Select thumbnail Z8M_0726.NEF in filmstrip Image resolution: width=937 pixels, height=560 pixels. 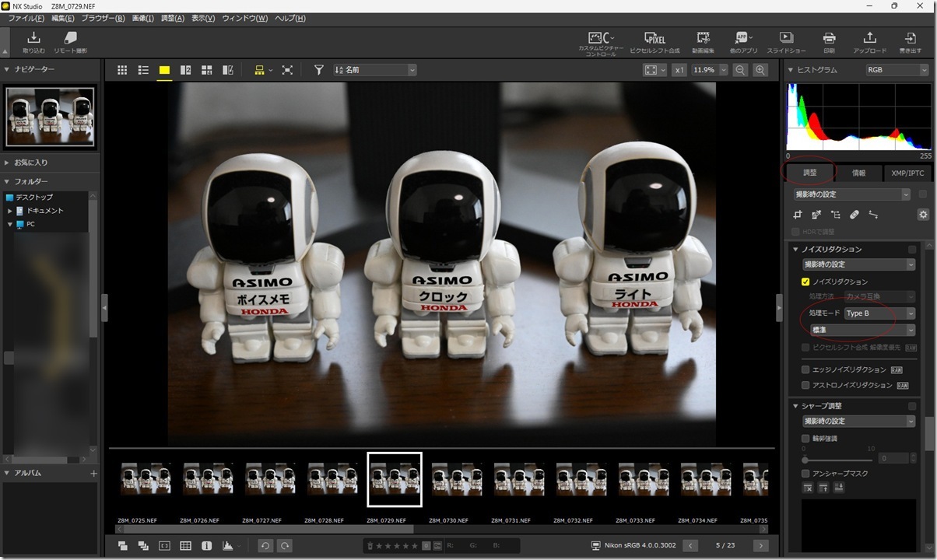point(208,479)
